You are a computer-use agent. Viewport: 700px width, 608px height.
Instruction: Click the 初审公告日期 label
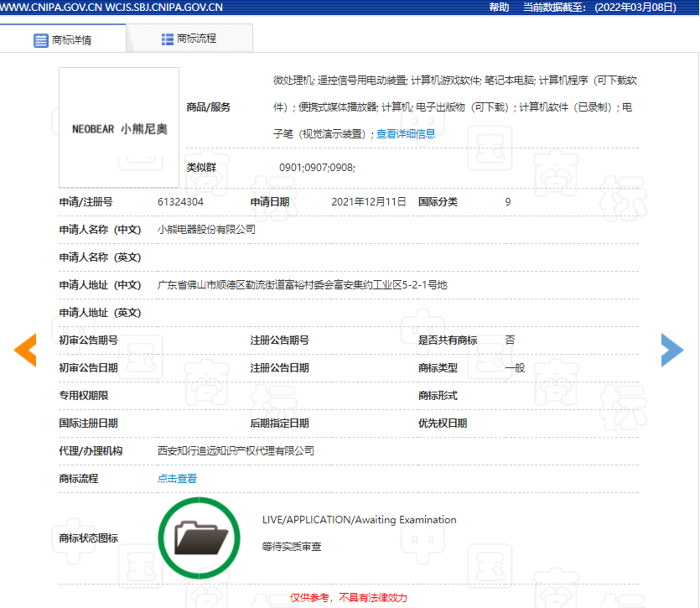tap(88, 368)
